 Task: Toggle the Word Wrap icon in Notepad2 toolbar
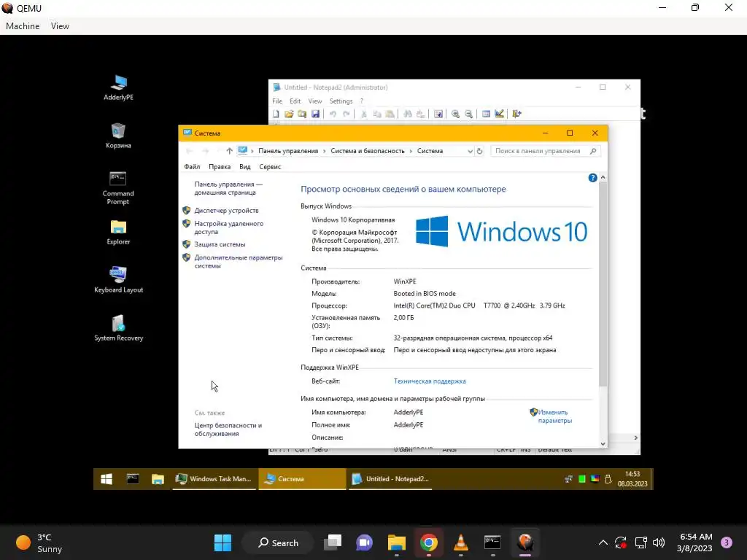(438, 114)
